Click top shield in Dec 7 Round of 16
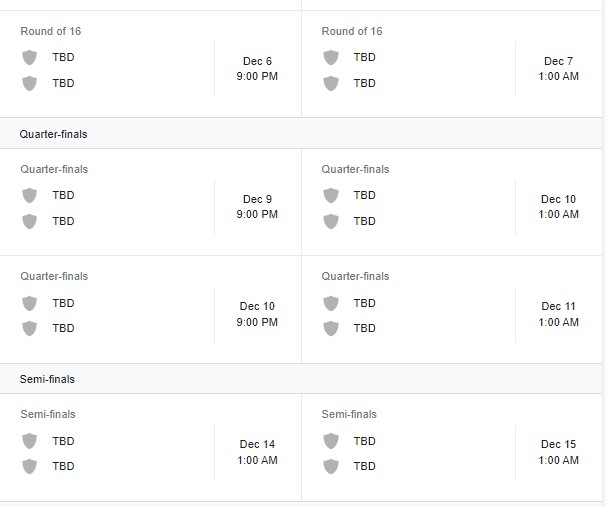 click(x=331, y=58)
